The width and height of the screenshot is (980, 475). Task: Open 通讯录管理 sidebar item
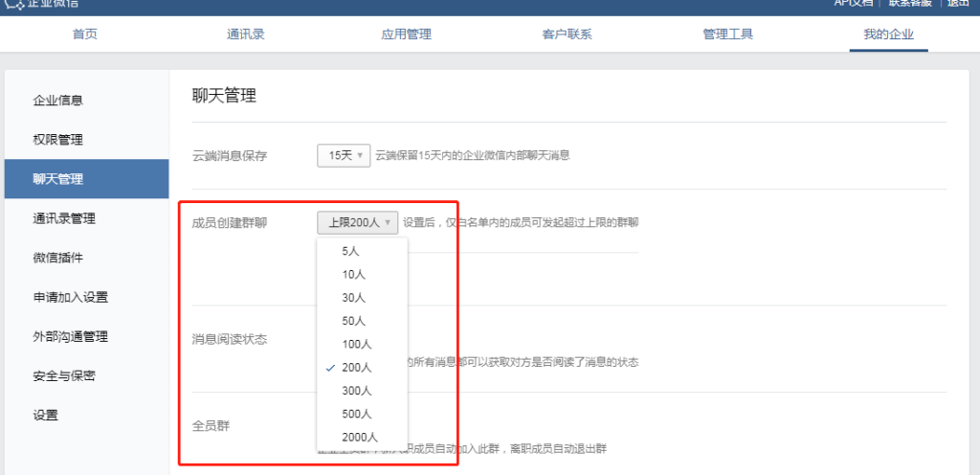coord(64,218)
